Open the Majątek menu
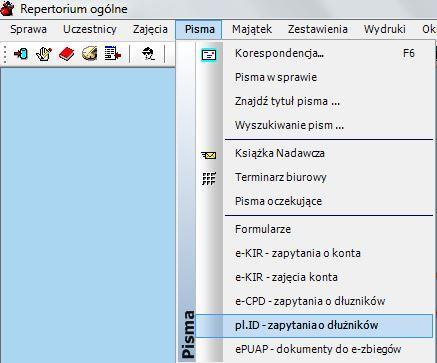This screenshot has width=437, height=363. point(252,29)
